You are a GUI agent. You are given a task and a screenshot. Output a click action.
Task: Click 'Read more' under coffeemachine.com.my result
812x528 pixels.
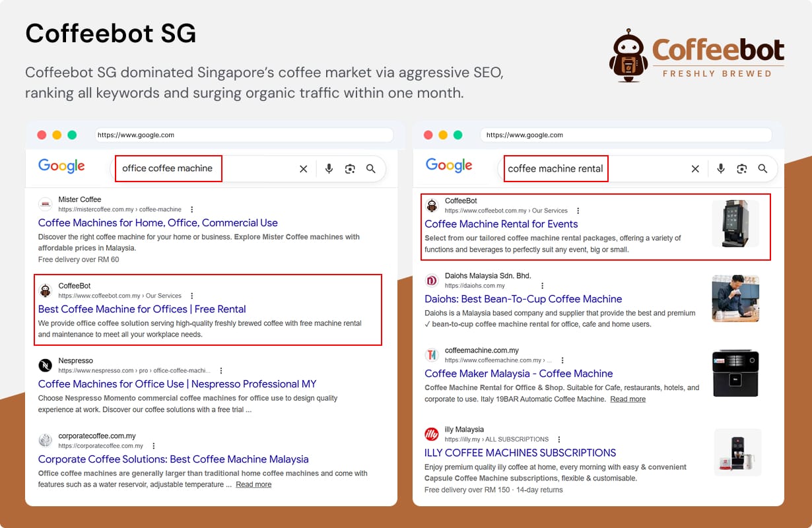click(628, 399)
